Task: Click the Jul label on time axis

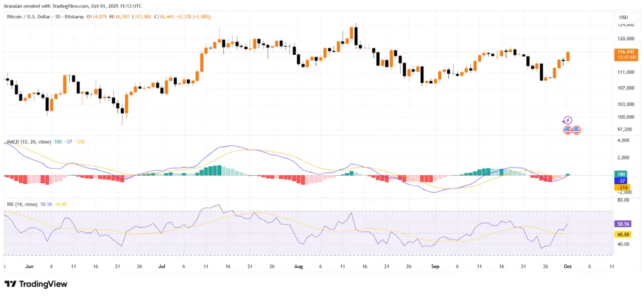Action: click(x=162, y=266)
